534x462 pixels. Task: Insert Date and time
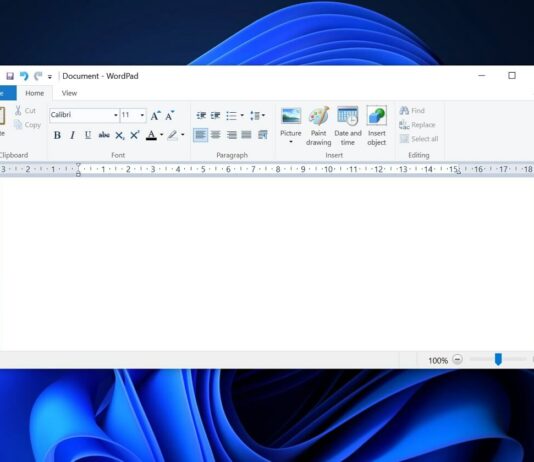tap(348, 126)
